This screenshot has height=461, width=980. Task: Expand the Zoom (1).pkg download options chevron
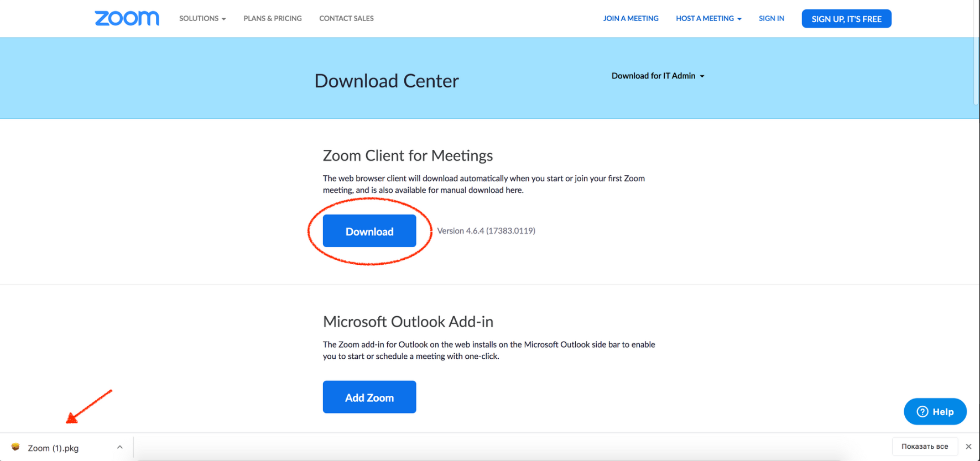[x=120, y=447]
